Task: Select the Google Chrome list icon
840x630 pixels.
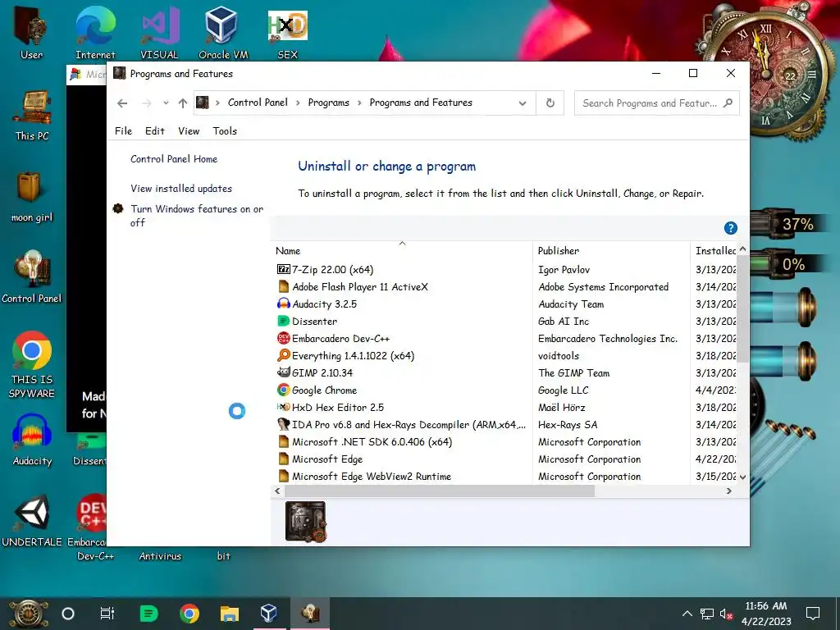Action: point(283,390)
